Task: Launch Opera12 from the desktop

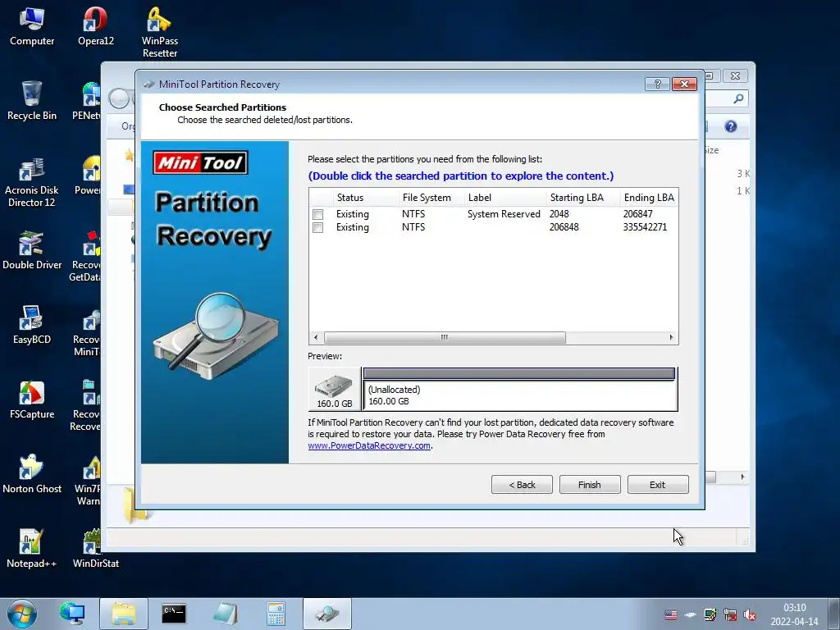Action: [95, 26]
